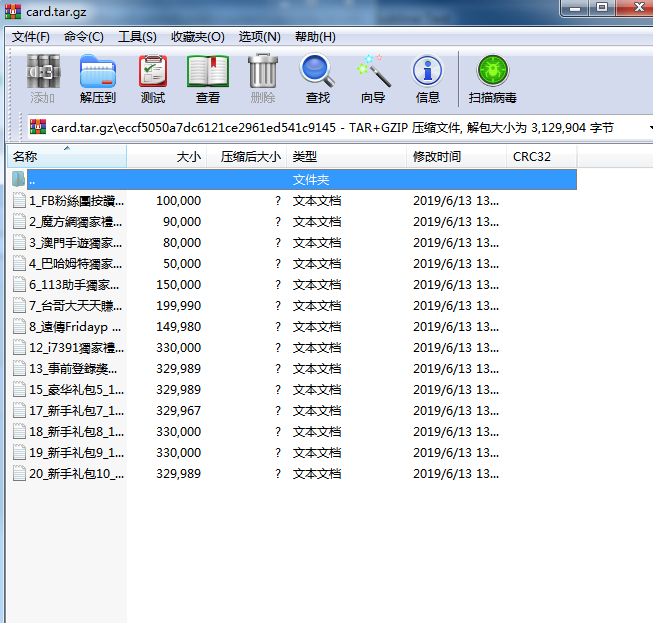Screen dimensions: 653x623
Task: Open the 收藏夹(O) menu
Action: [198, 37]
